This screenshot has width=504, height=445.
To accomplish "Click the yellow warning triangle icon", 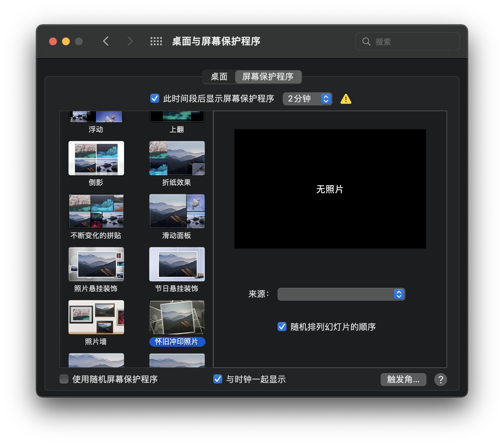I will (346, 99).
